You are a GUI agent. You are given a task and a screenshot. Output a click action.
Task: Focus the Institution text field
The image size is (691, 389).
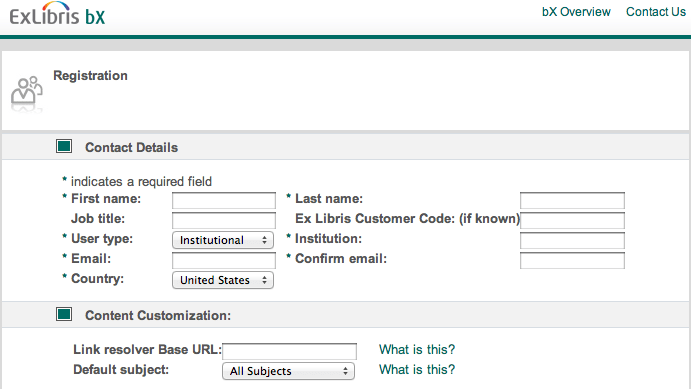point(572,241)
